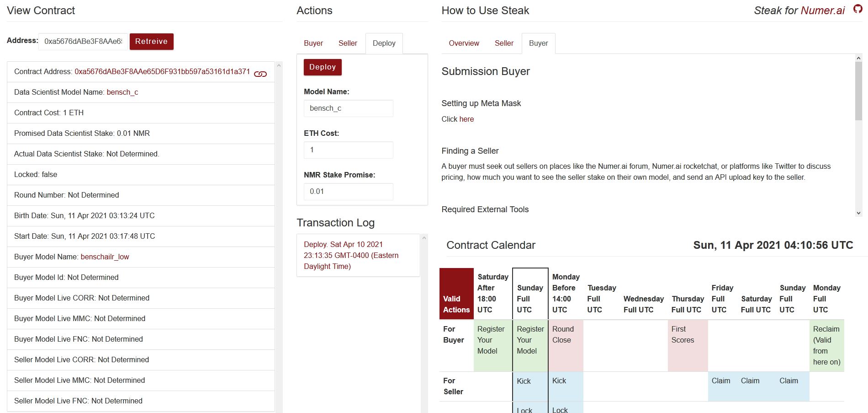Click the 'Promised Data Scientist Stake: 0.01 NMR' row
This screenshot has height=413, width=868.
coord(141,134)
